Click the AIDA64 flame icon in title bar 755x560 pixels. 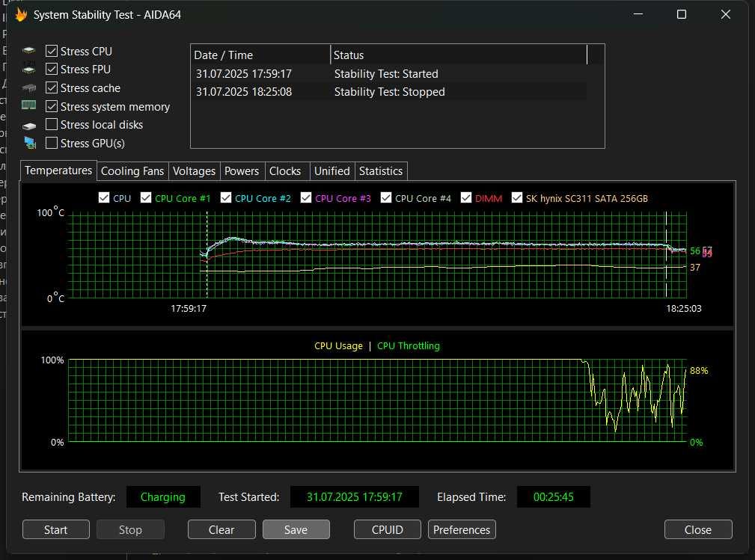click(x=21, y=14)
